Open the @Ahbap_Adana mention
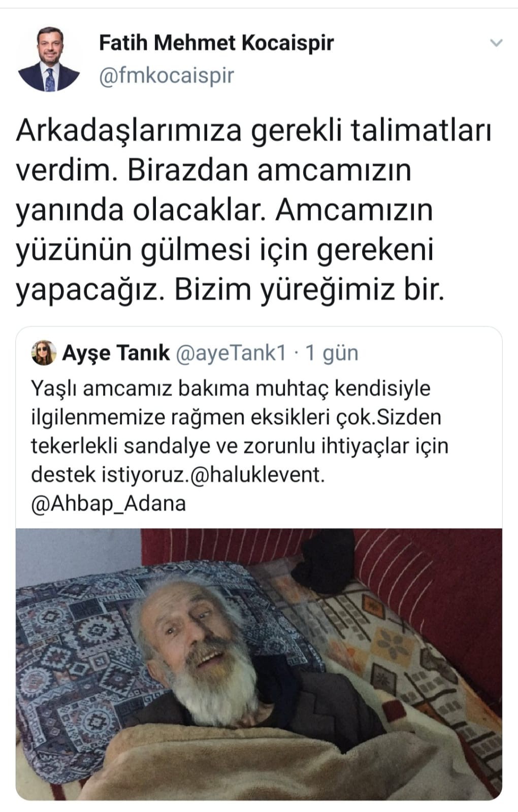 (109, 503)
